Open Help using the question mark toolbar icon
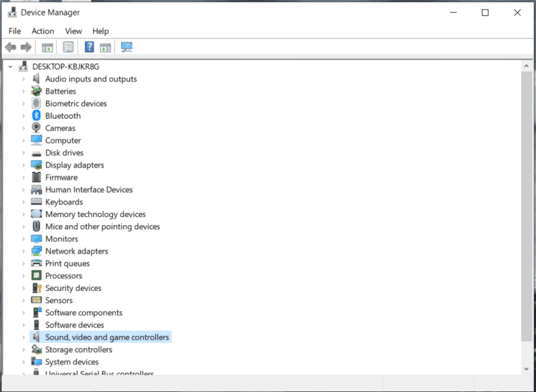 (x=89, y=47)
